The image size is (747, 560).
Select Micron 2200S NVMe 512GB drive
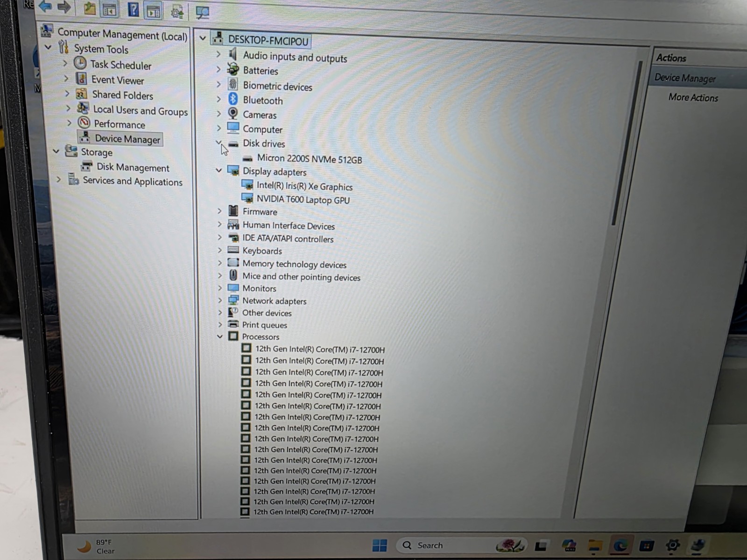click(x=310, y=159)
